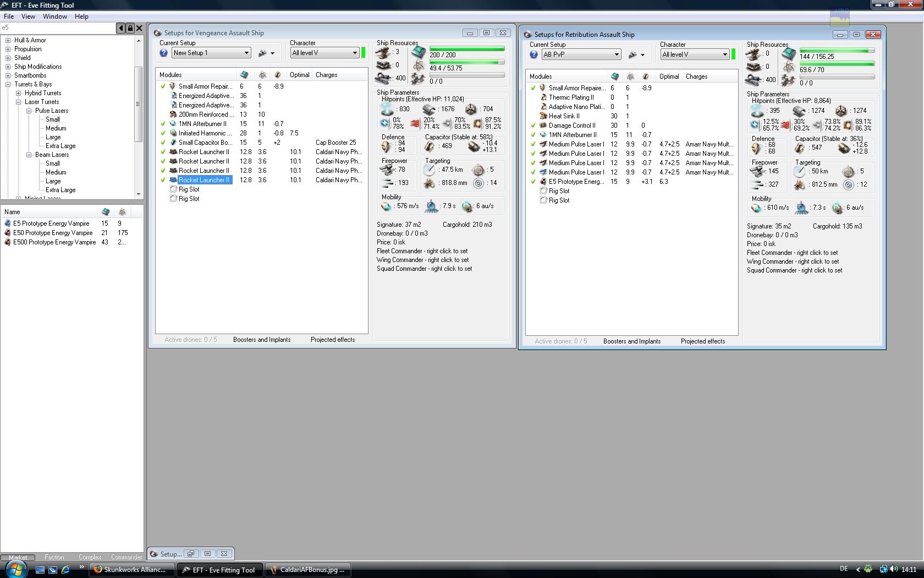Open the View menu
Screen dimensions: 924x578
[28, 17]
